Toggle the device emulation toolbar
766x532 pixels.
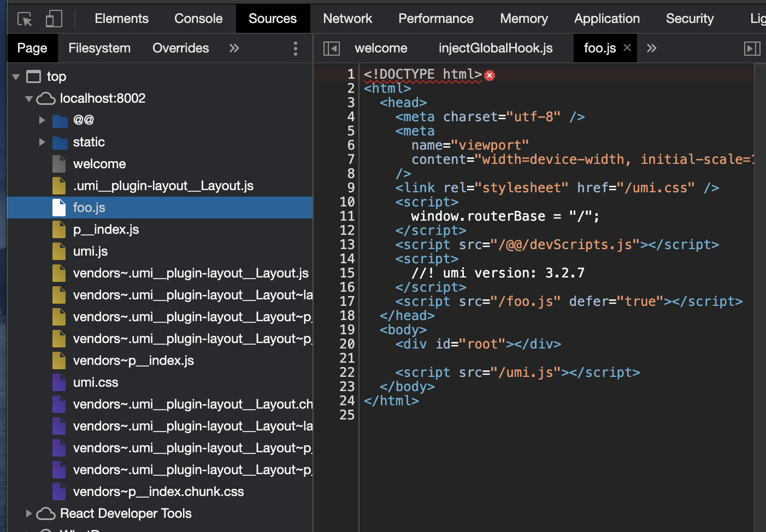pyautogui.click(x=53, y=18)
